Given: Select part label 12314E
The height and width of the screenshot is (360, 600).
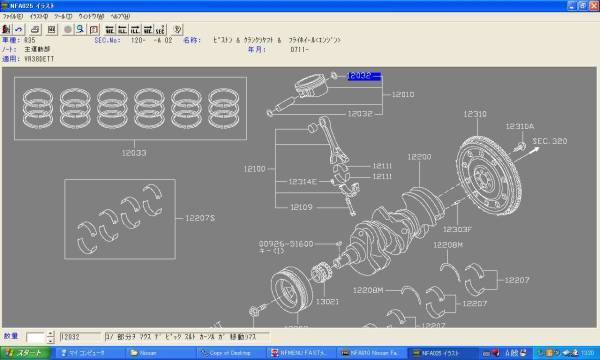Looking at the screenshot, I should [x=303, y=182].
